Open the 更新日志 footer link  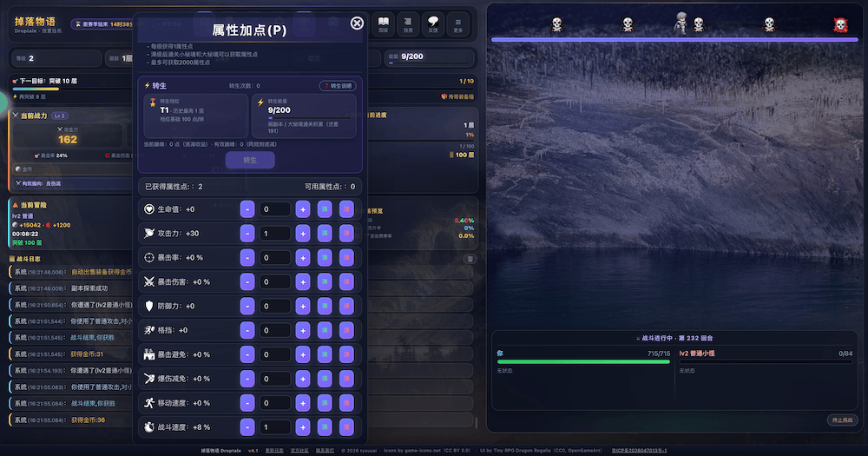(274, 451)
